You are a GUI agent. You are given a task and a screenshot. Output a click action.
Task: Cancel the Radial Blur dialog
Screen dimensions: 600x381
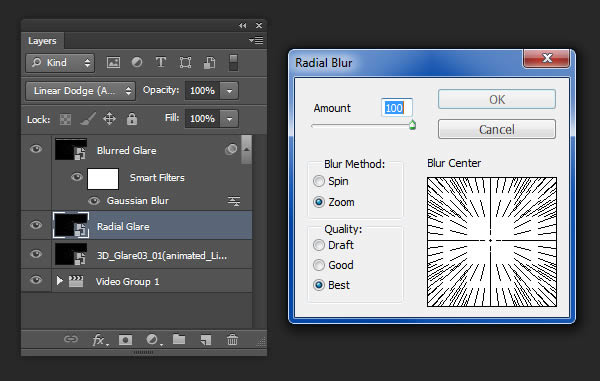pos(497,129)
